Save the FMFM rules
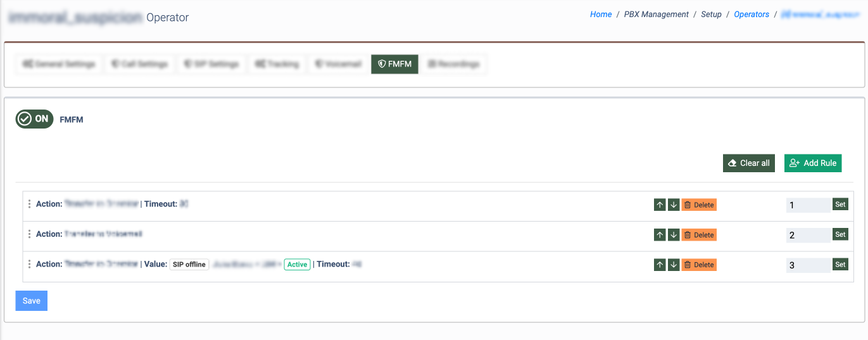 (31, 301)
